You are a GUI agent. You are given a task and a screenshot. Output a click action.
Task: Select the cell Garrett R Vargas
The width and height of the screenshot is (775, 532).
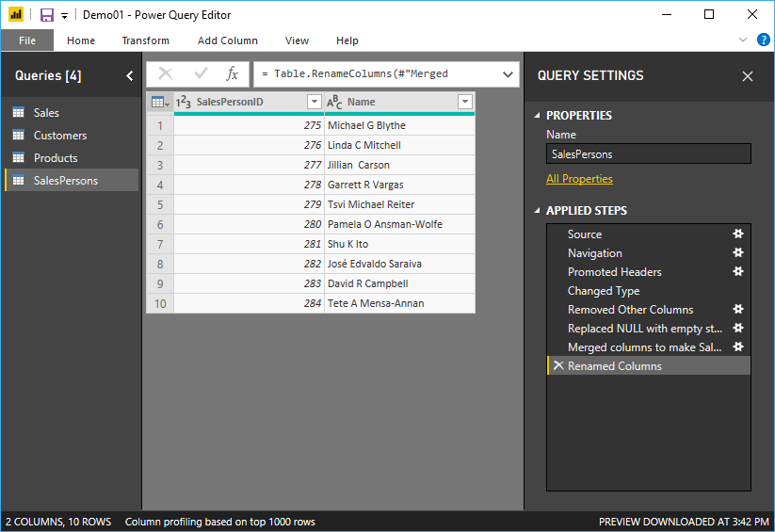point(399,185)
